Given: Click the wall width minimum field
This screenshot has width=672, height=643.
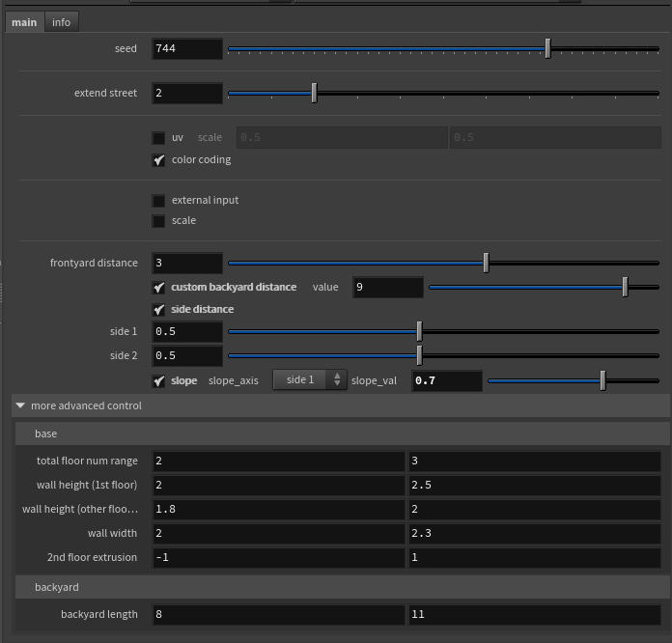Looking at the screenshot, I should [x=279, y=533].
